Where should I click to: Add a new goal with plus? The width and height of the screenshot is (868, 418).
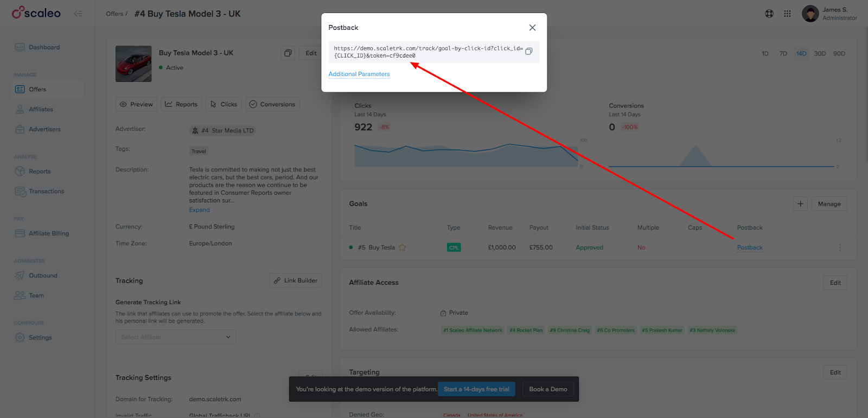coord(800,204)
